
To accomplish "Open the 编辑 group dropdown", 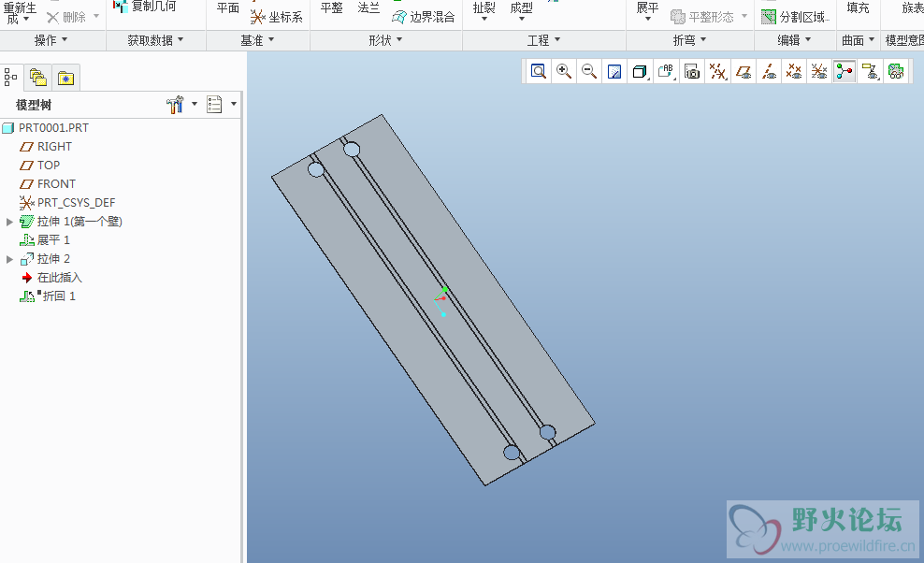I will pos(794,40).
